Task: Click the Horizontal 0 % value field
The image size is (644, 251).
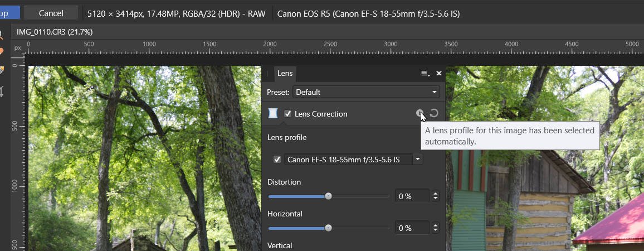Action: [x=412, y=228]
